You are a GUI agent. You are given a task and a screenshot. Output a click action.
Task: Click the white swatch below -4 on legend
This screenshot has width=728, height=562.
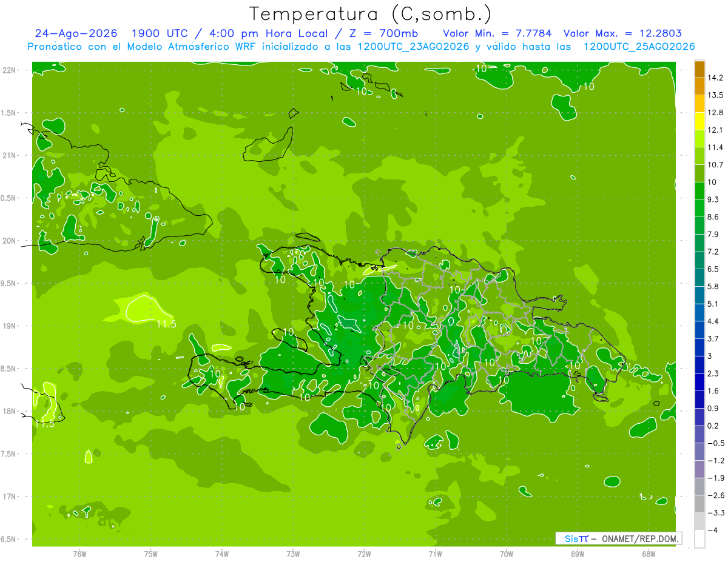699,539
